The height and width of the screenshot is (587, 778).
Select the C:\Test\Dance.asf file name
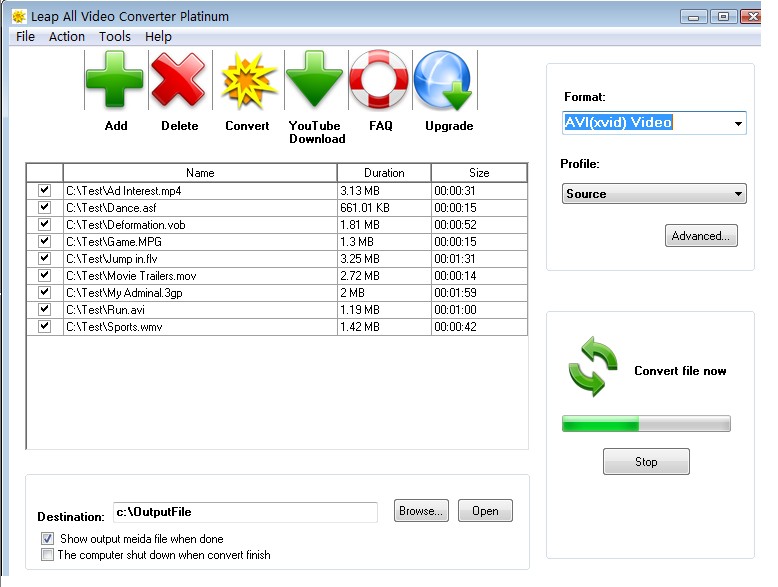[111, 207]
